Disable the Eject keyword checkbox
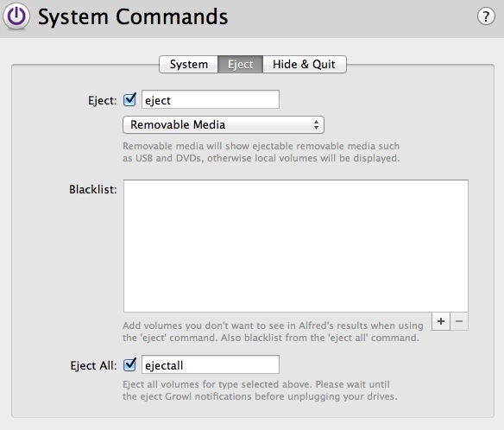Viewport: 504px width, 430px height. (x=129, y=99)
